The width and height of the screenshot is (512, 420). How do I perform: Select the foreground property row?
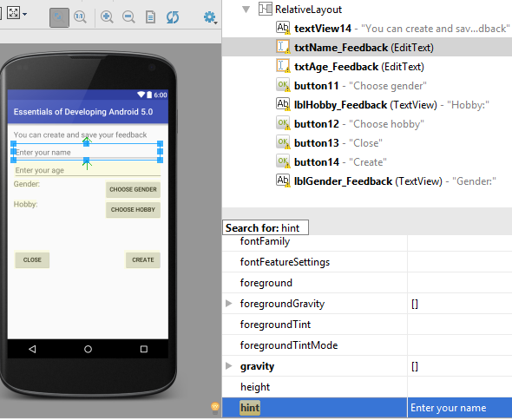(x=367, y=283)
